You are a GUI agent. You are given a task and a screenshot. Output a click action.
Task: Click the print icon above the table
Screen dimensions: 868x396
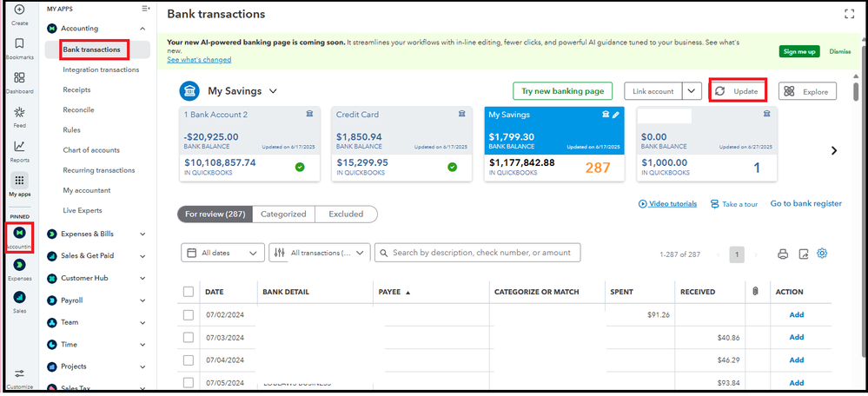click(782, 254)
